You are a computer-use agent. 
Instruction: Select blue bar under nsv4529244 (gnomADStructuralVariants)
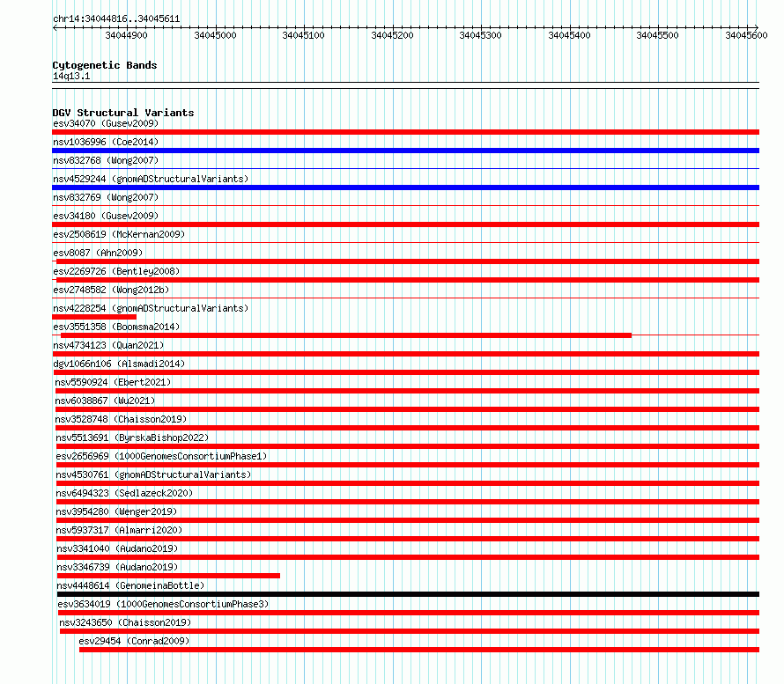point(405,188)
